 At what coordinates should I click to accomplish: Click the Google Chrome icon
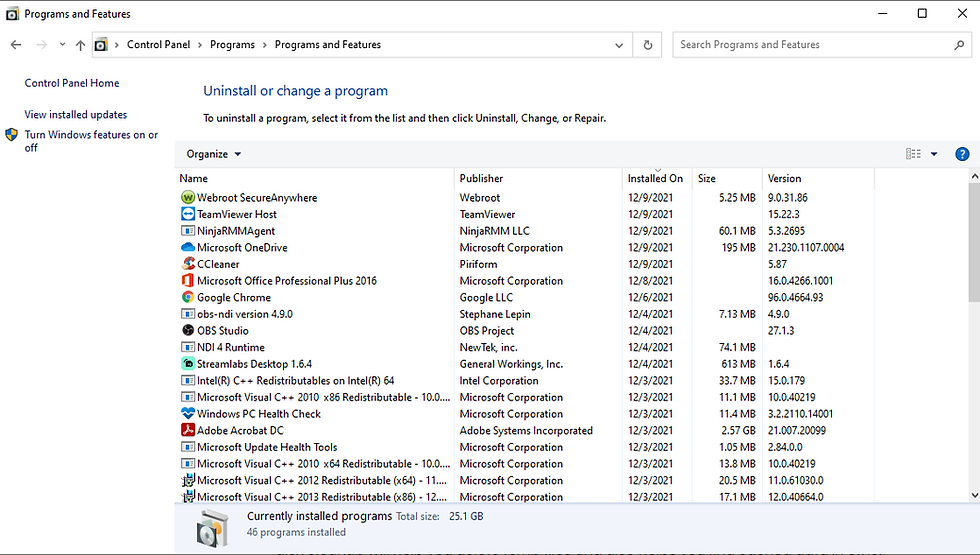(188, 298)
